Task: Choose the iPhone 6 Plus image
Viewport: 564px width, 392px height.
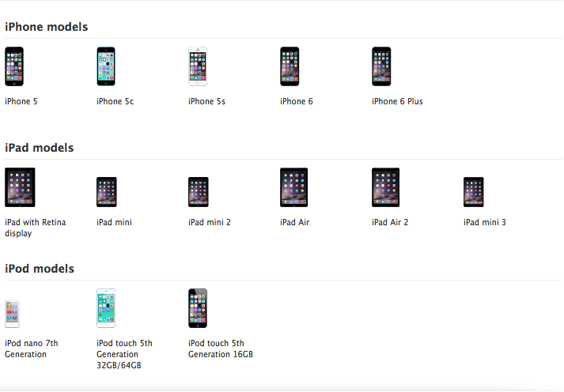Action: click(x=381, y=66)
